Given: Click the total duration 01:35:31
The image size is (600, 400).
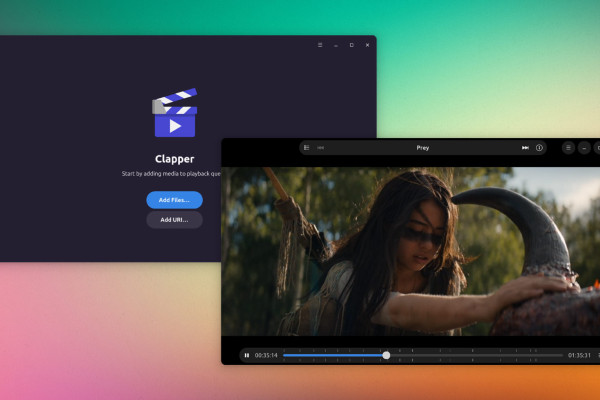Looking at the screenshot, I should pyautogui.click(x=579, y=355).
